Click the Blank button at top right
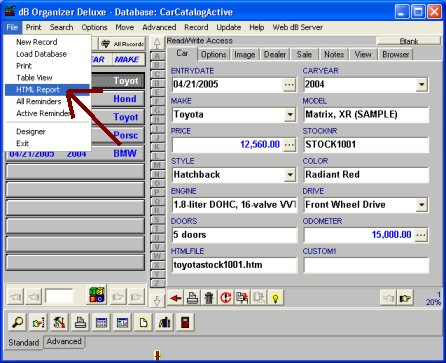The width and height of the screenshot is (446, 363). [409, 41]
